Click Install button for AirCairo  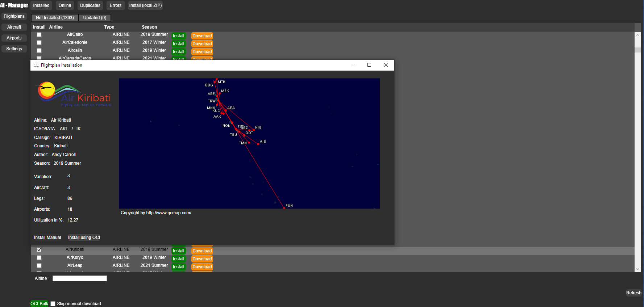(179, 36)
